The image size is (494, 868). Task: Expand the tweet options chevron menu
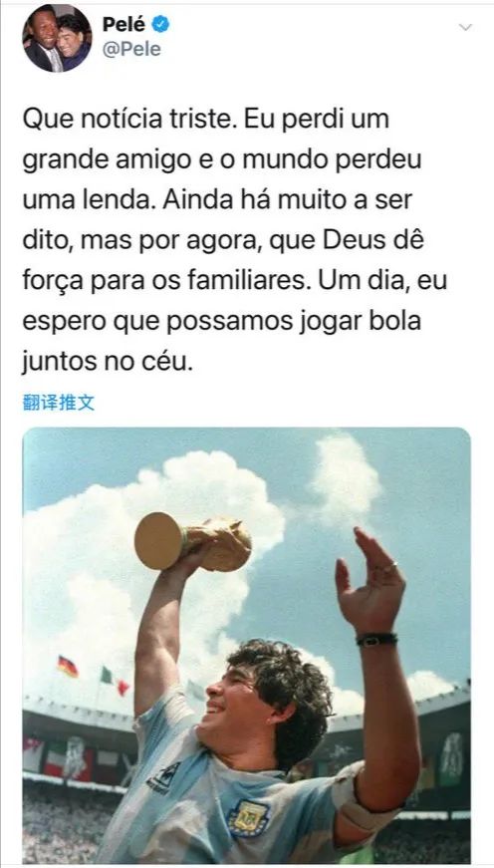466,27
